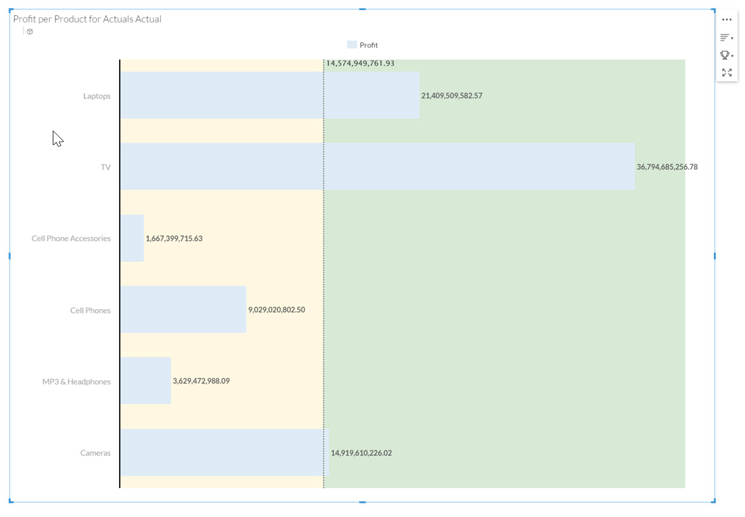Click the MP3 & Headphones axis label
The image size is (745, 517).
coord(76,382)
